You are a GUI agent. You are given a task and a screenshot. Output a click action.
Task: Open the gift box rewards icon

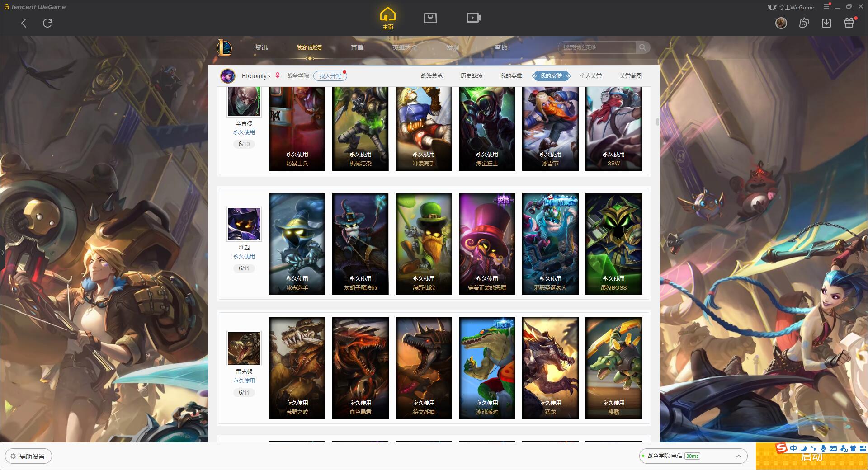(849, 23)
